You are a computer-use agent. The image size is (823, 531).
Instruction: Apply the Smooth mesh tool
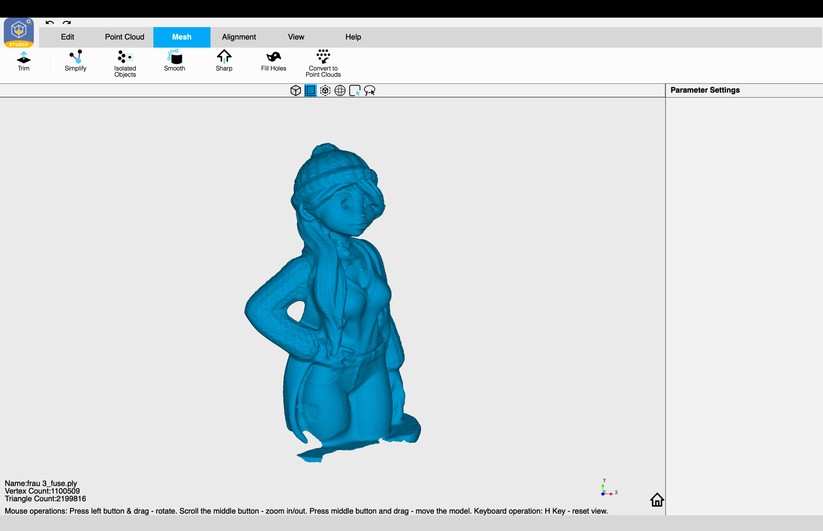click(x=174, y=61)
